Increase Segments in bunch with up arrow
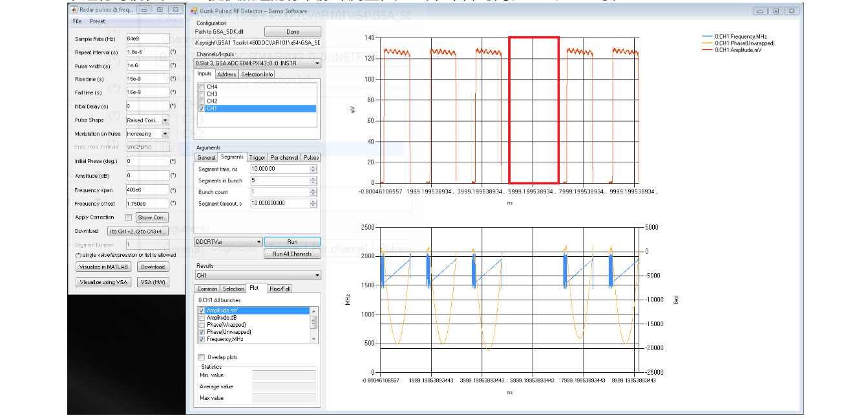The image size is (868, 418). pyautogui.click(x=313, y=178)
